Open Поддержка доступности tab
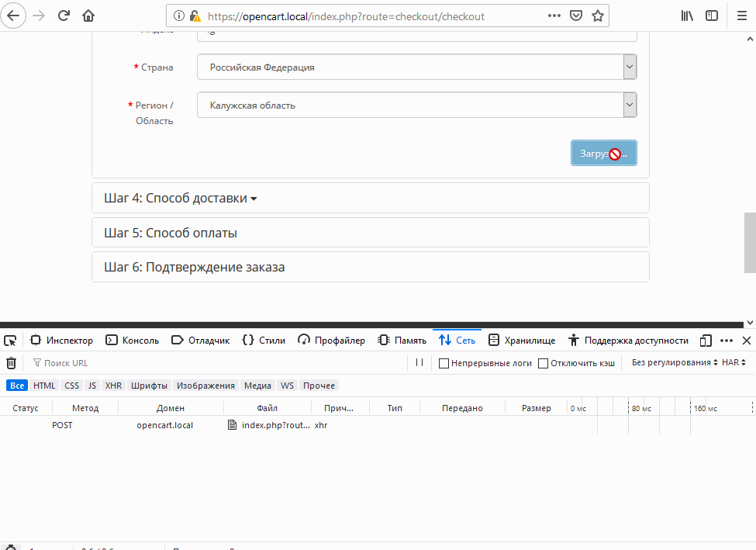The width and height of the screenshot is (756, 550). point(628,341)
